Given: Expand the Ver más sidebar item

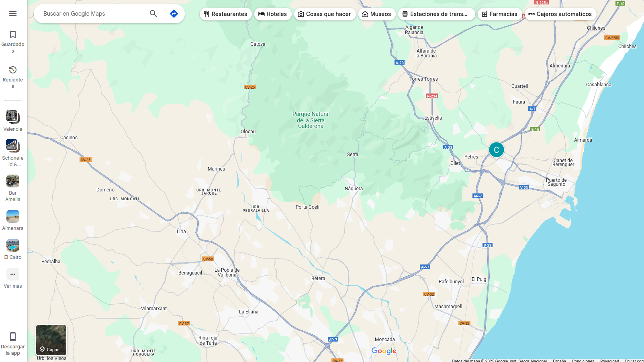Looking at the screenshot, I should [13, 274].
